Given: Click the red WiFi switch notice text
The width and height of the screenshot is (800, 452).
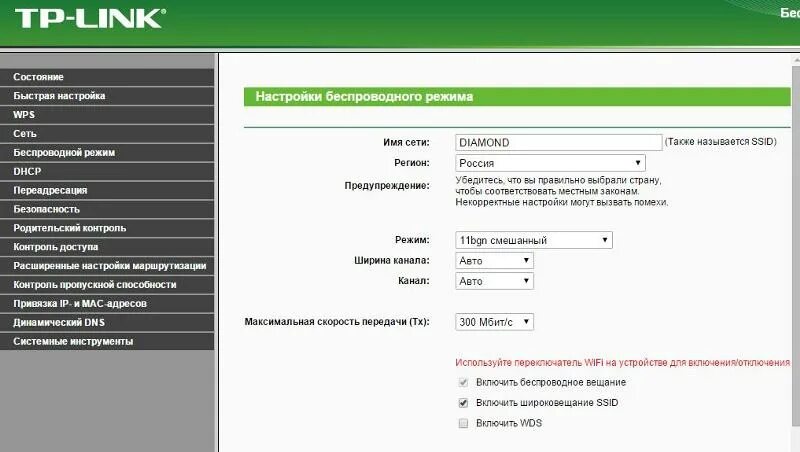Looking at the screenshot, I should (x=622, y=363).
